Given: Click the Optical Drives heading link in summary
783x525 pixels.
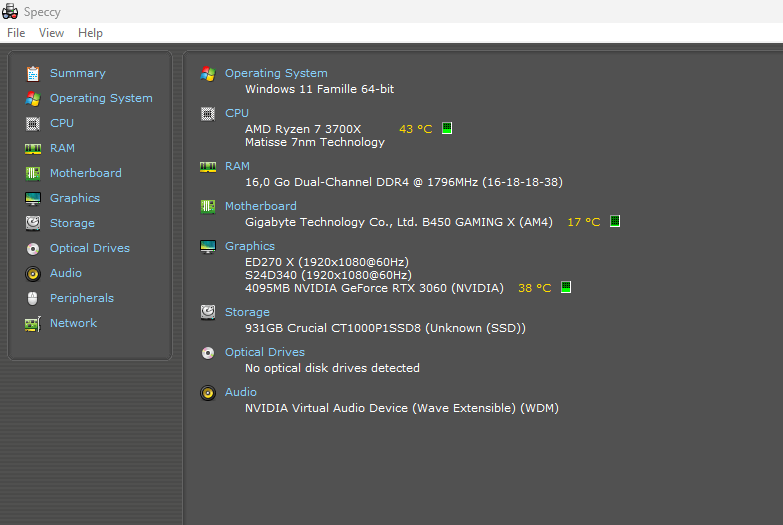Looking at the screenshot, I should click(x=265, y=352).
